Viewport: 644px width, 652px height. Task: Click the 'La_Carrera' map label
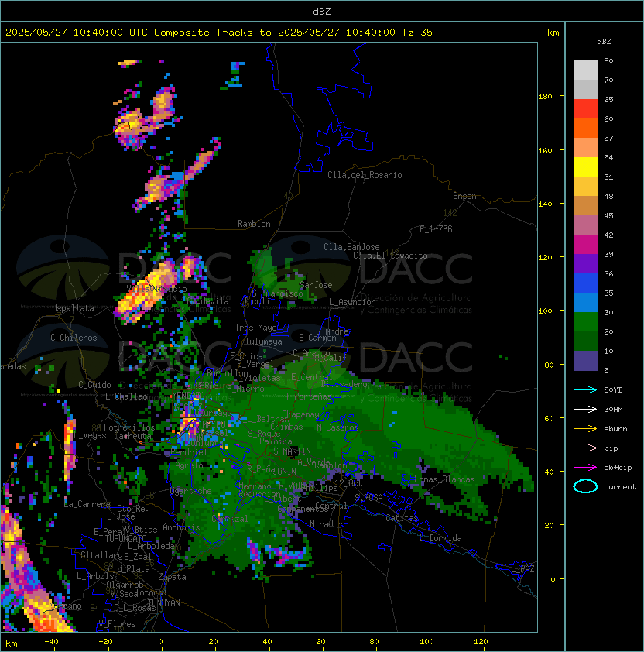point(87,504)
